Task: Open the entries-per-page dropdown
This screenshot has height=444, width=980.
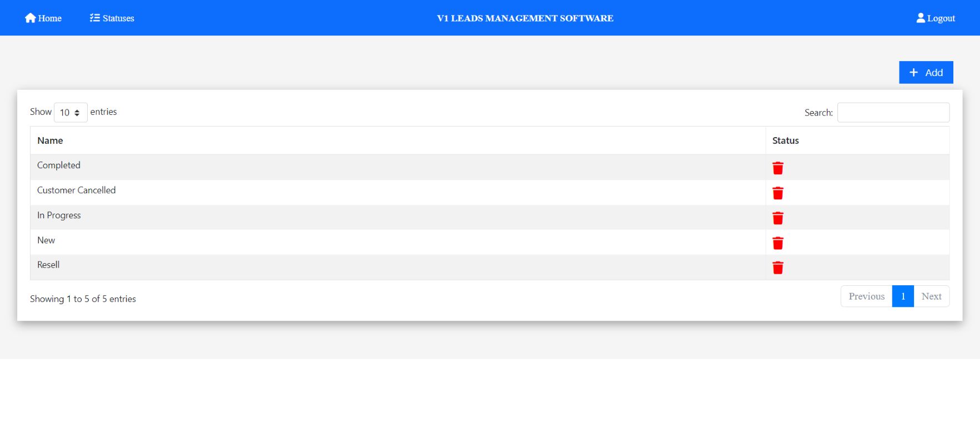Action: [x=70, y=113]
